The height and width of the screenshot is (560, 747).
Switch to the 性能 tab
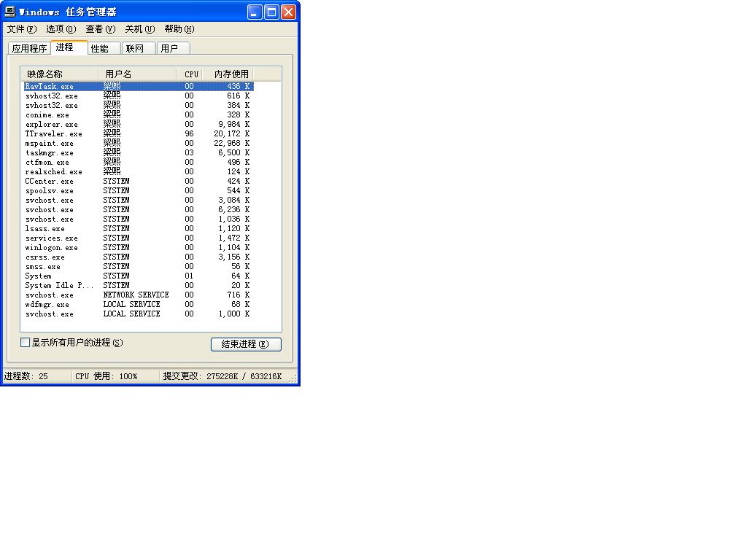coord(104,49)
